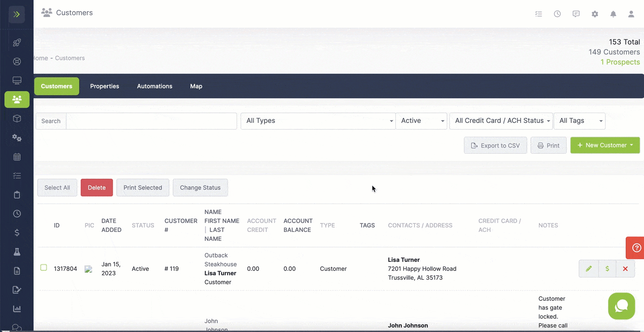
Task: Click the '1 Prospects' count
Action: pos(620,62)
